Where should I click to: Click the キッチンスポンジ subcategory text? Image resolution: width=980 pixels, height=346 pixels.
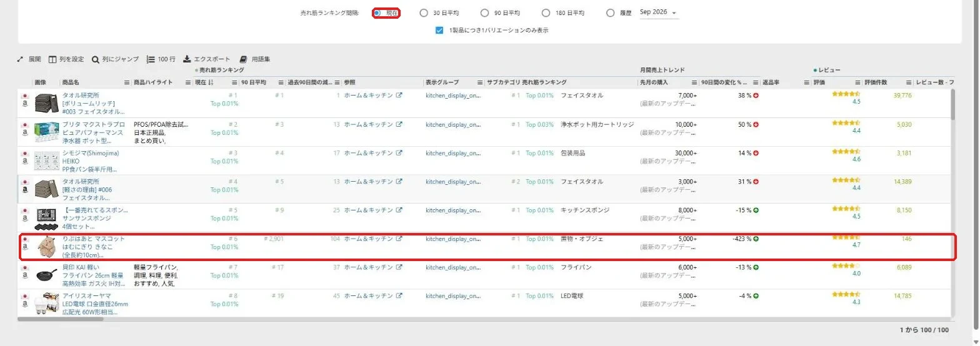pos(585,210)
